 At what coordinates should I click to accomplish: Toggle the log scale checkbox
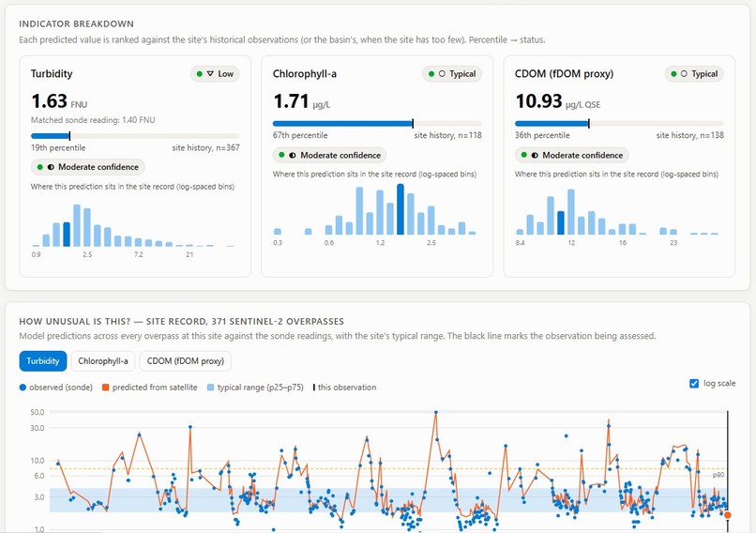[x=694, y=384]
